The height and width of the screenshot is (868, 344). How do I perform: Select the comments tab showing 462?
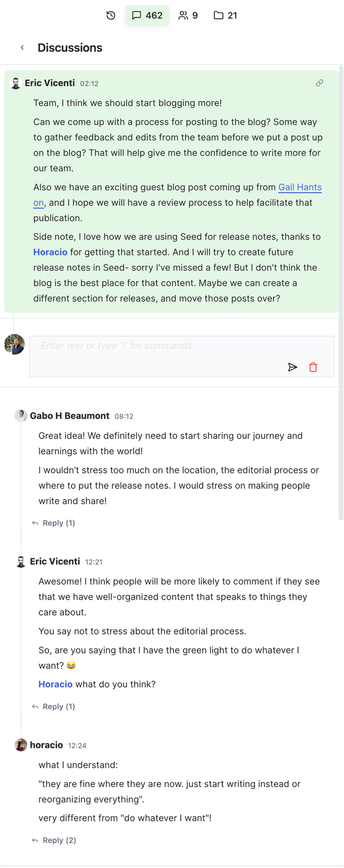[147, 15]
